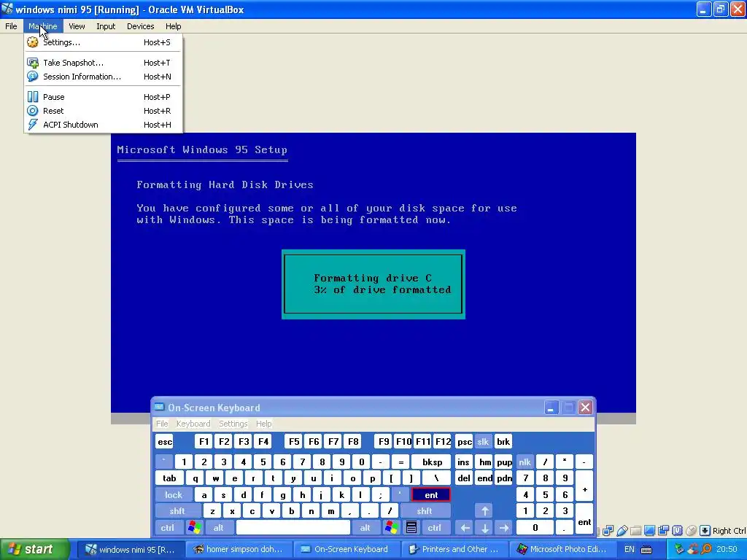Click the shared clipboard screens status icon
Viewport: 747px width, 560px height.
(x=663, y=531)
